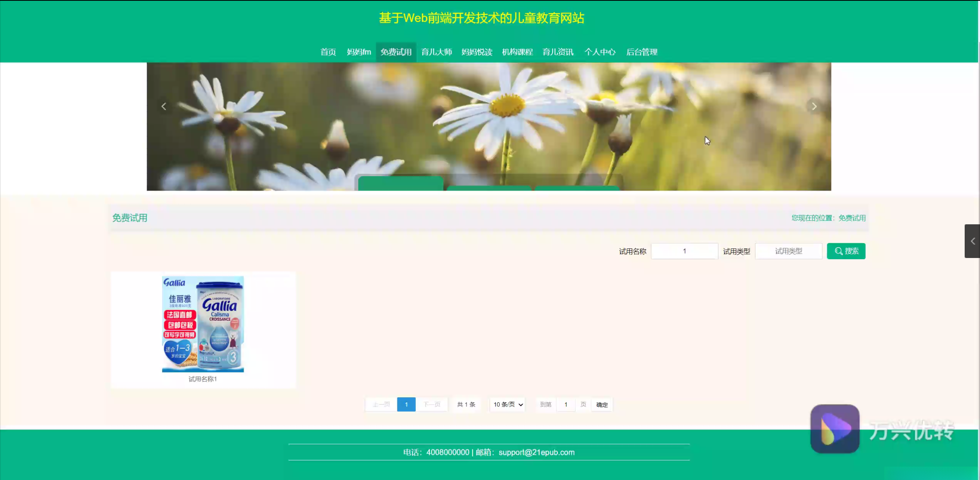Click the carousel next arrow
This screenshot has width=980, height=480.
coord(814,106)
